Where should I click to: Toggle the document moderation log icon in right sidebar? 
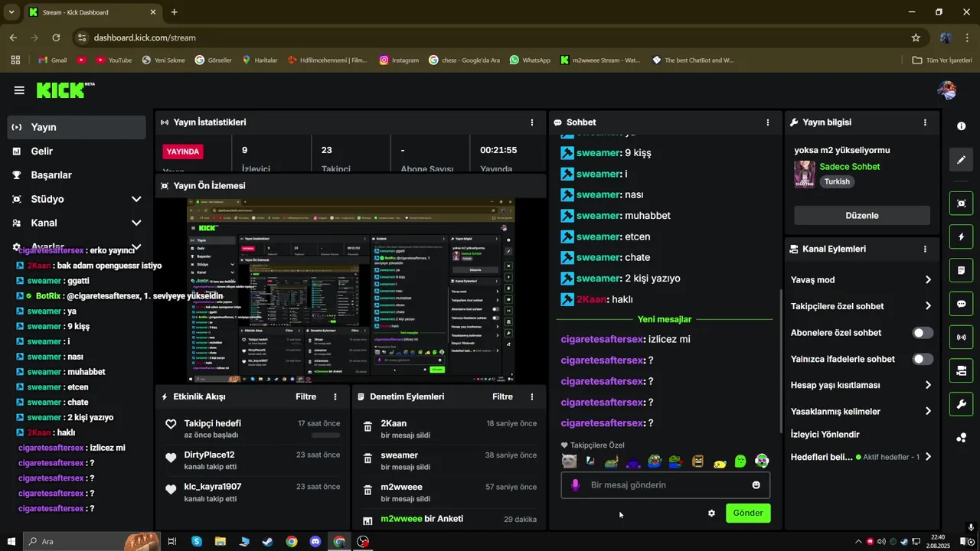pyautogui.click(x=961, y=270)
